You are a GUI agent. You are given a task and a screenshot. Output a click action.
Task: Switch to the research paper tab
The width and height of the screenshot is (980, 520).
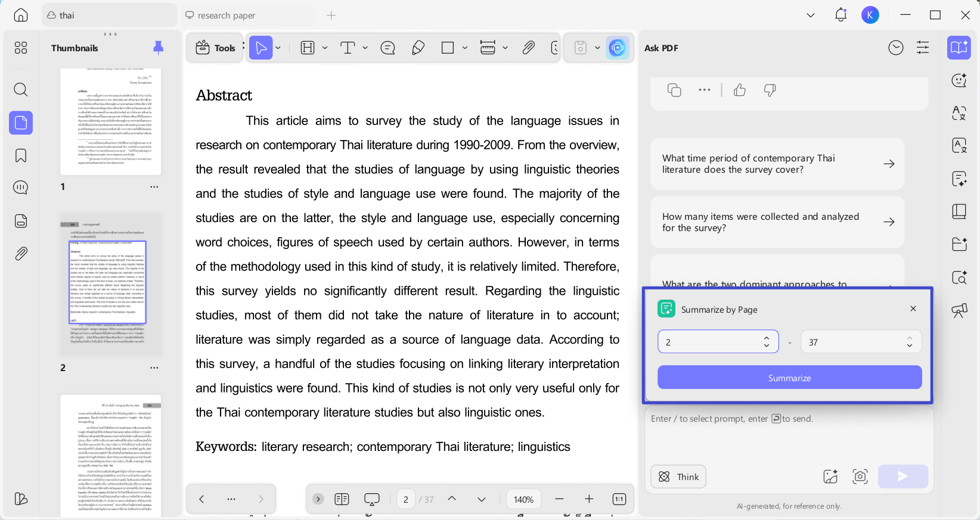[247, 15]
